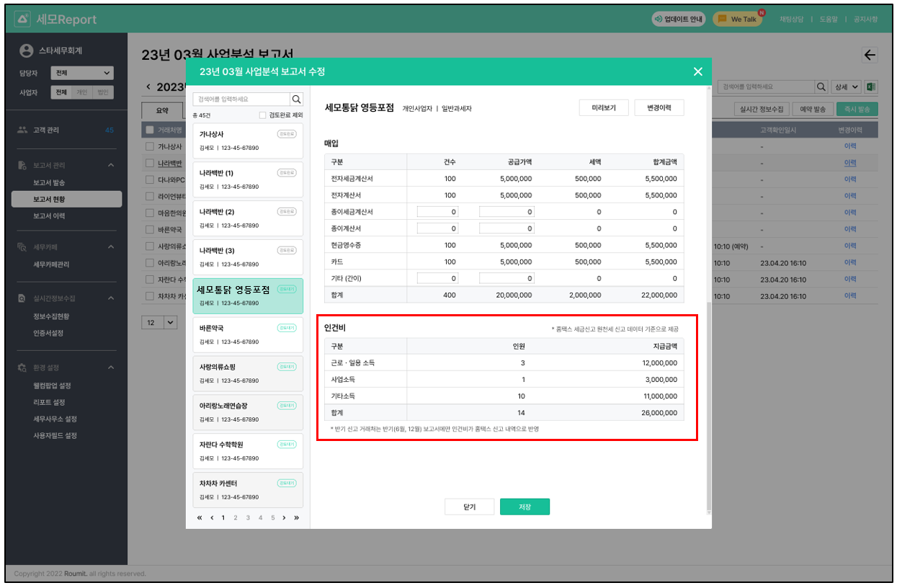Check the 검토완료 제외 checkbox

(x=262, y=115)
